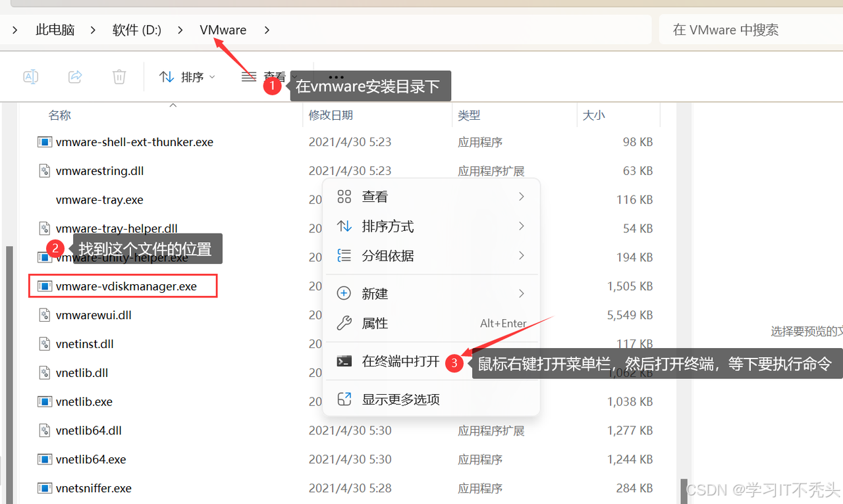
Task: Click the 1,505 KB size cell
Action: [x=630, y=286]
